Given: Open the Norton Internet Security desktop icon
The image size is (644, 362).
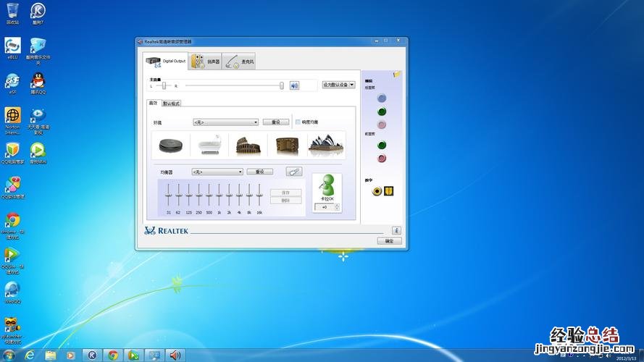Looking at the screenshot, I should [13, 116].
